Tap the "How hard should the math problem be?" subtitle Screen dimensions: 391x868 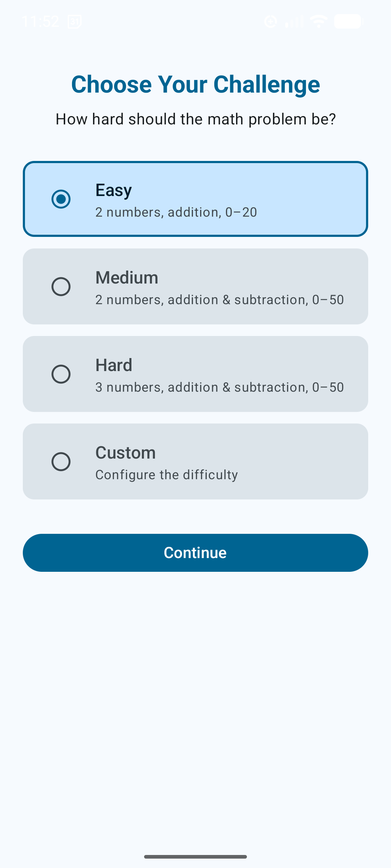195,119
